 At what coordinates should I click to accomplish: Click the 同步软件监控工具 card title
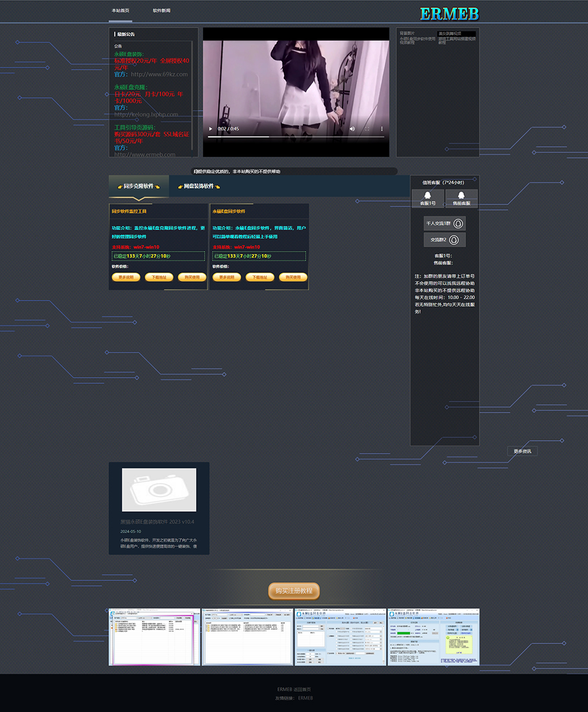coord(129,211)
